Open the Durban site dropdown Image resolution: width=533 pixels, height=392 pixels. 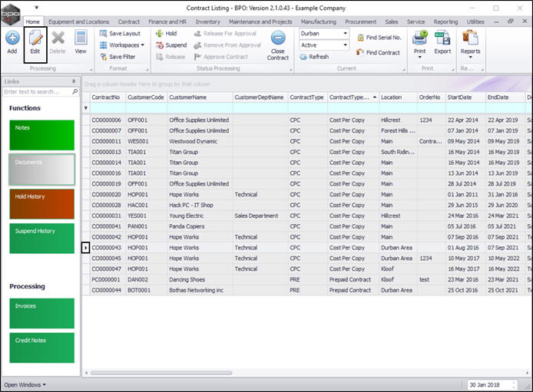click(345, 34)
